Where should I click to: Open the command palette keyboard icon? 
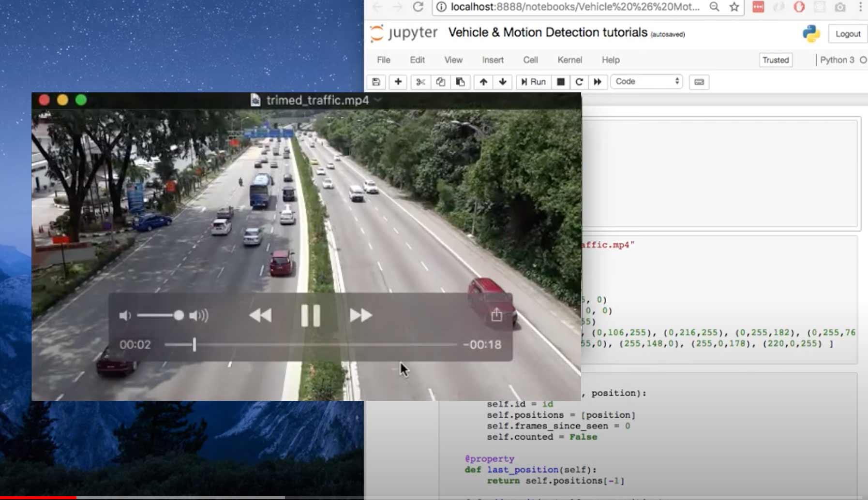[699, 82]
